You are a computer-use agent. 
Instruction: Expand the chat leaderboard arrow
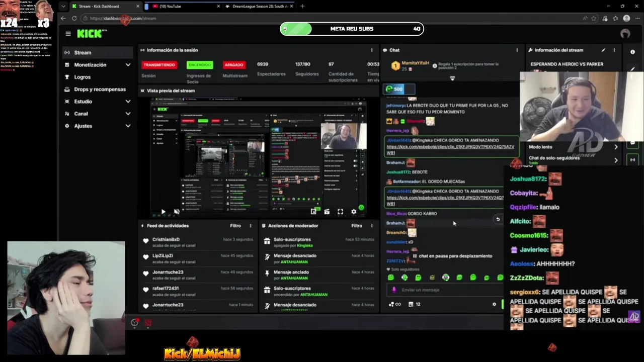click(452, 78)
